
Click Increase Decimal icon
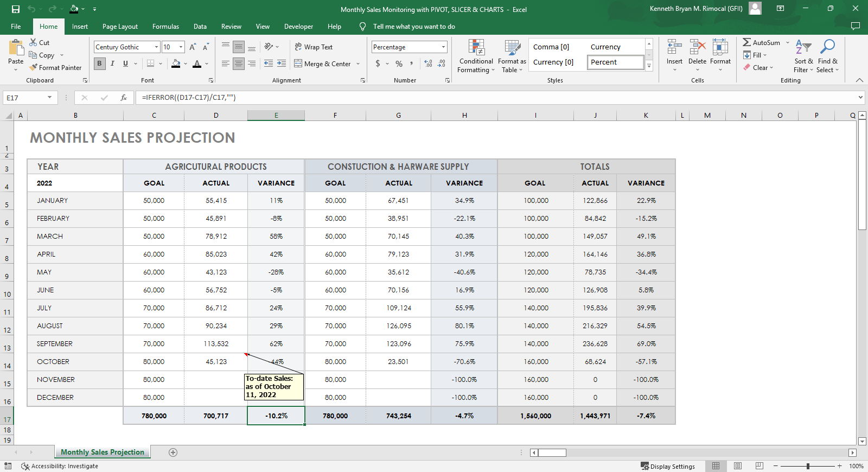pyautogui.click(x=429, y=63)
